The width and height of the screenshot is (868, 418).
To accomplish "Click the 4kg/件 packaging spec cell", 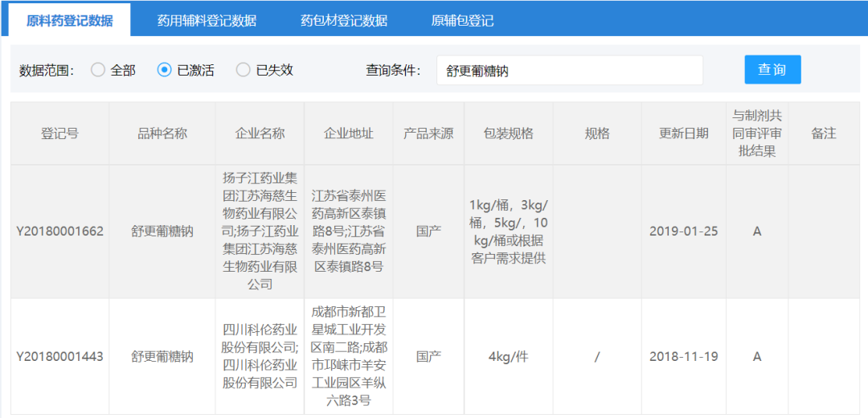I will [509, 356].
